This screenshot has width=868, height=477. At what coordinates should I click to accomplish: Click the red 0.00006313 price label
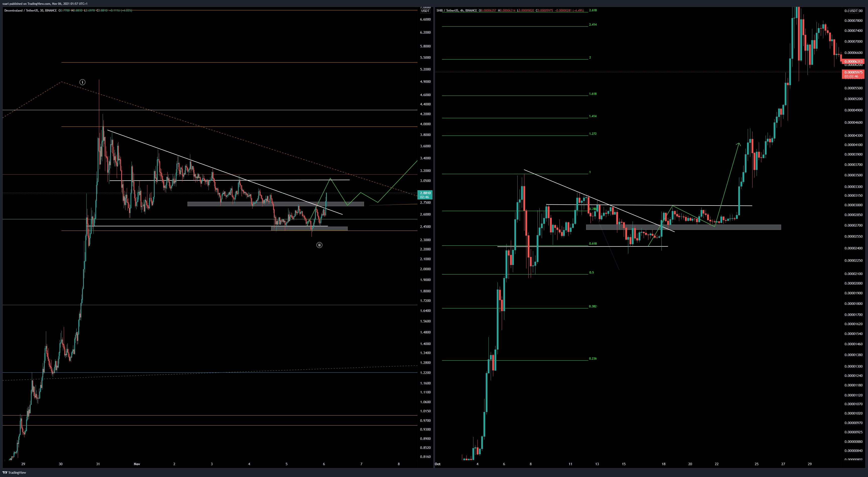tap(853, 61)
